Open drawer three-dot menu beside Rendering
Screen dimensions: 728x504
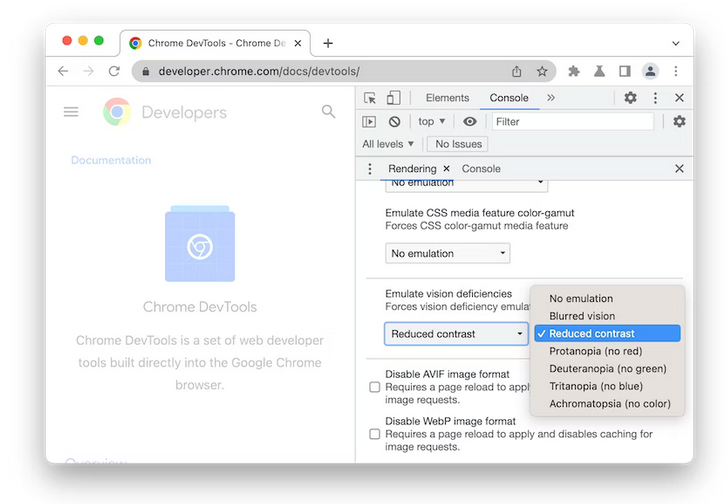click(x=370, y=168)
